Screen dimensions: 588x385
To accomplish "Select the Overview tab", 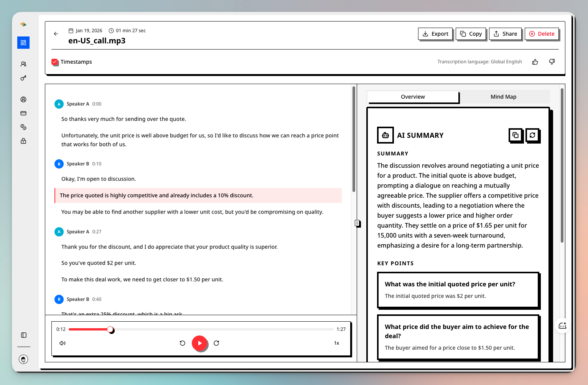I will [413, 97].
